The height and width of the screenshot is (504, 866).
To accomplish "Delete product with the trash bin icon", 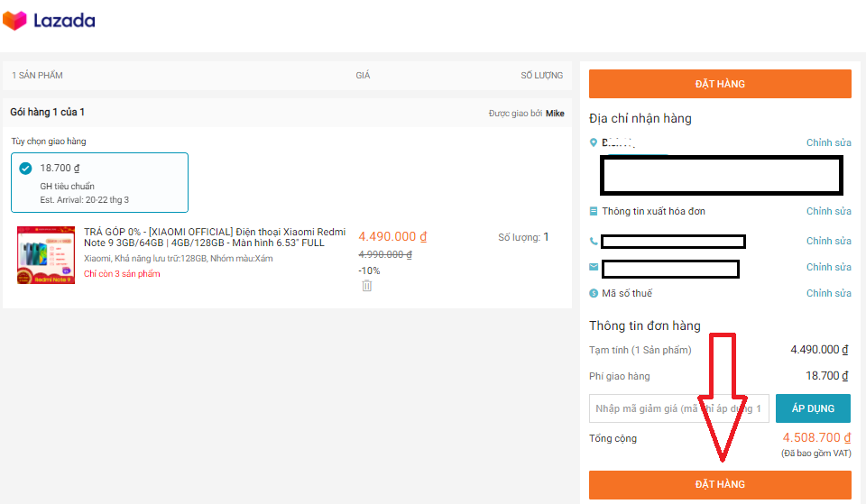I will [x=367, y=286].
